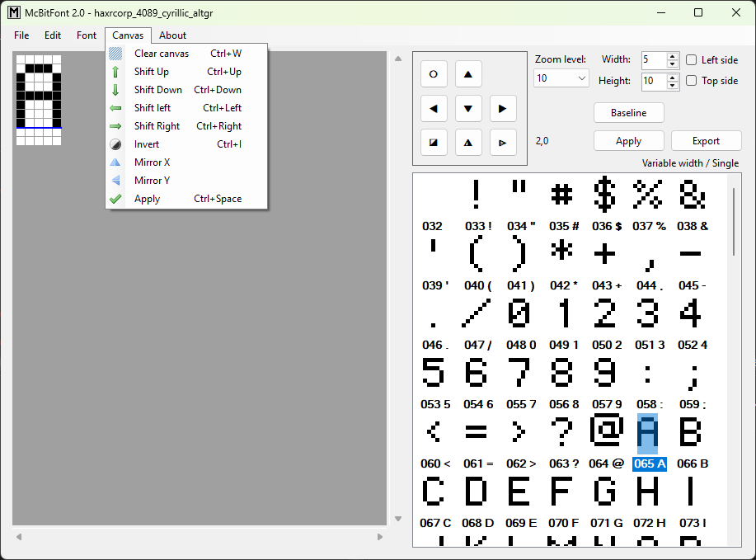Click the Baseline button
The height and width of the screenshot is (560, 756).
[x=629, y=113]
